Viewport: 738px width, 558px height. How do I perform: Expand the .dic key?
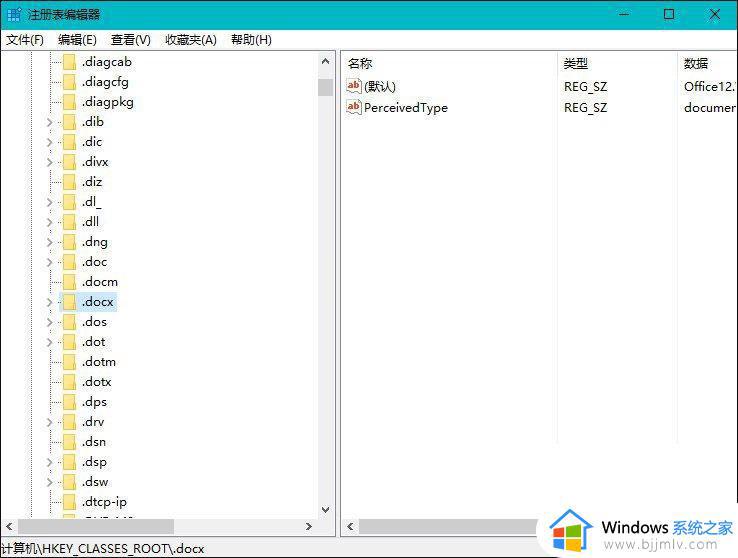click(49, 142)
